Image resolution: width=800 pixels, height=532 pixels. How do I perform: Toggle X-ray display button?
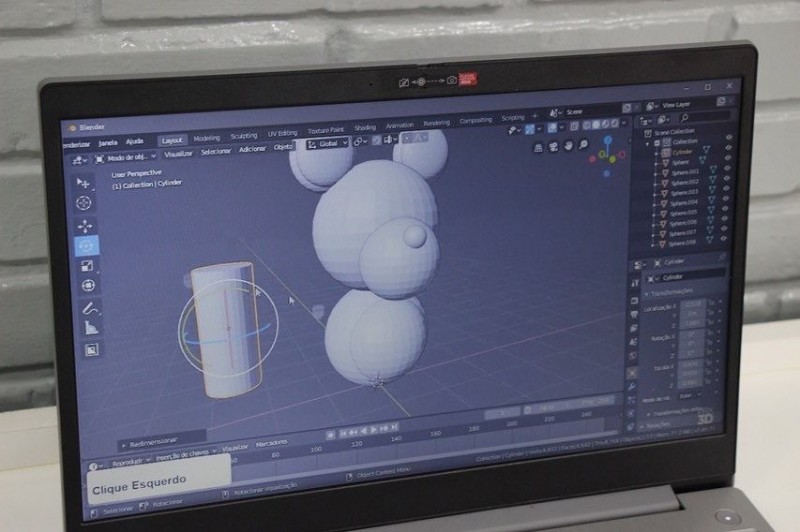574,125
